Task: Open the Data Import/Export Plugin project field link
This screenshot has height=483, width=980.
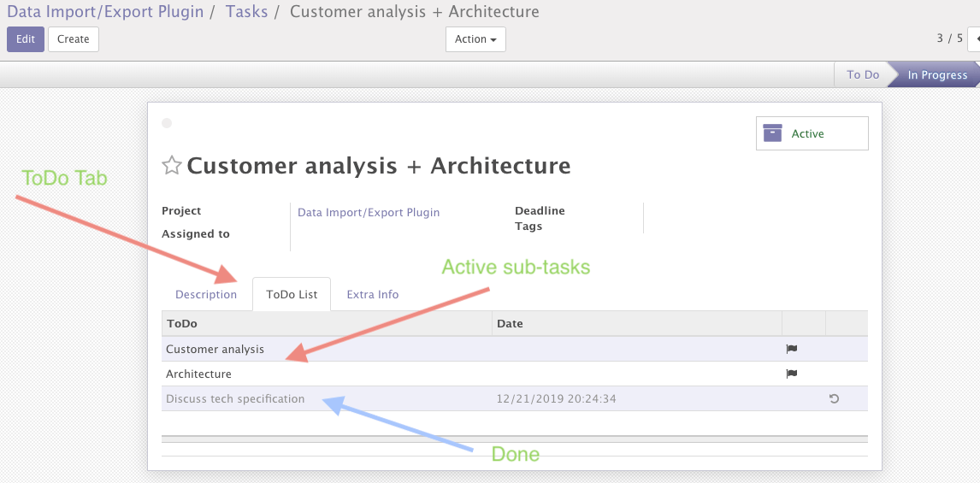Action: tap(369, 212)
